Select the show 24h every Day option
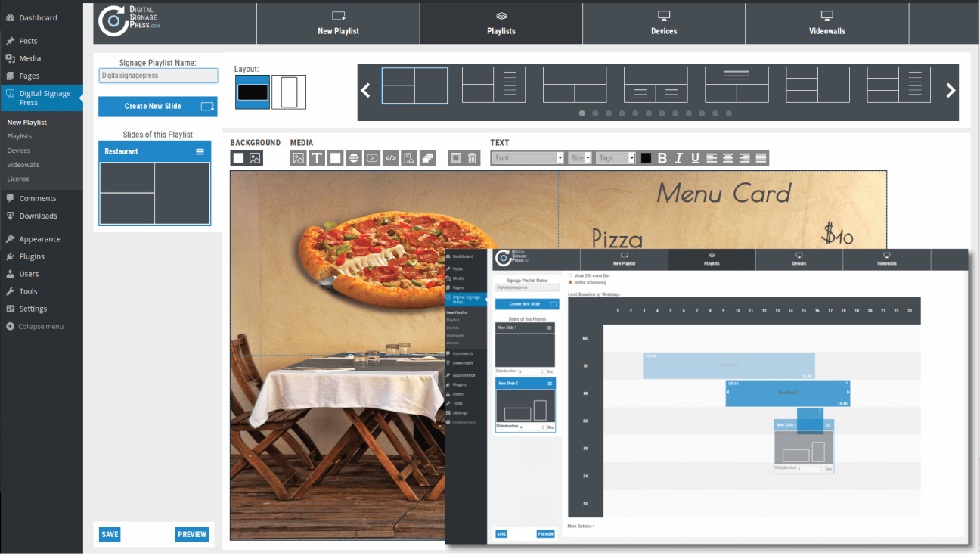Viewport: 980px width, 556px height. (570, 275)
